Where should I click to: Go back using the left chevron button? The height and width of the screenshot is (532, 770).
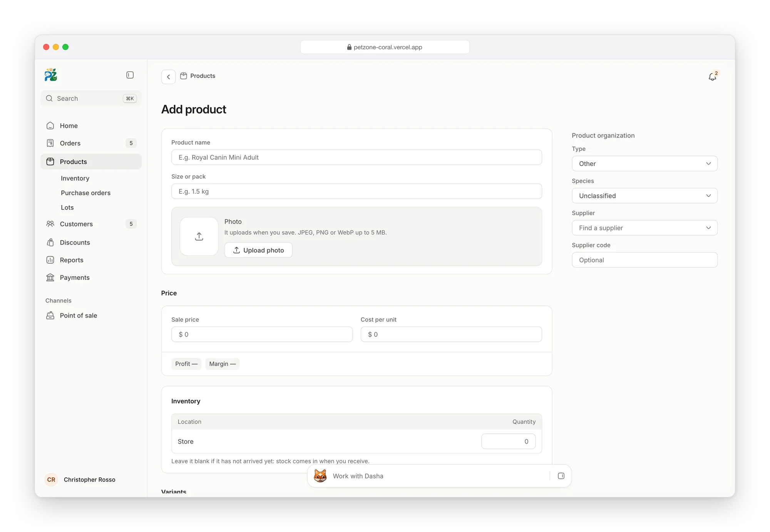(168, 77)
